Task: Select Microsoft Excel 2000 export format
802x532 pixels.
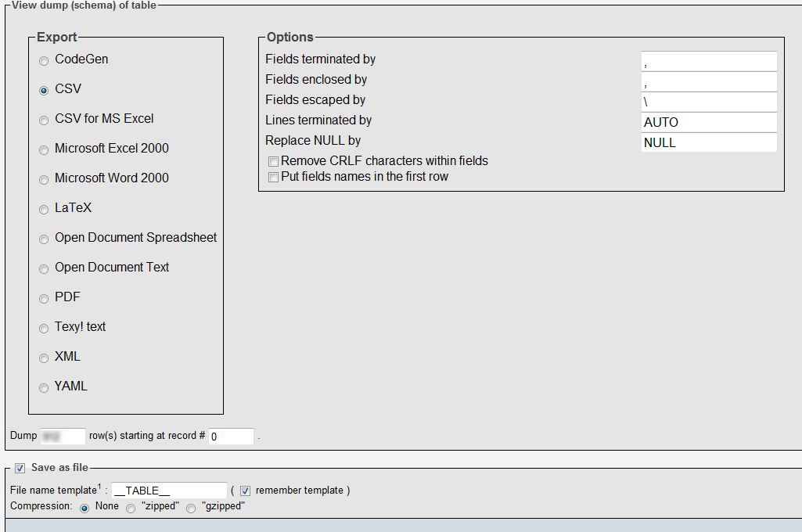Action: [x=44, y=150]
